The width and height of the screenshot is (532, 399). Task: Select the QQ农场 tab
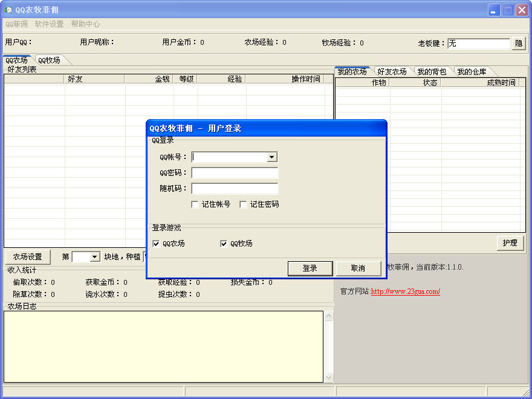17,60
